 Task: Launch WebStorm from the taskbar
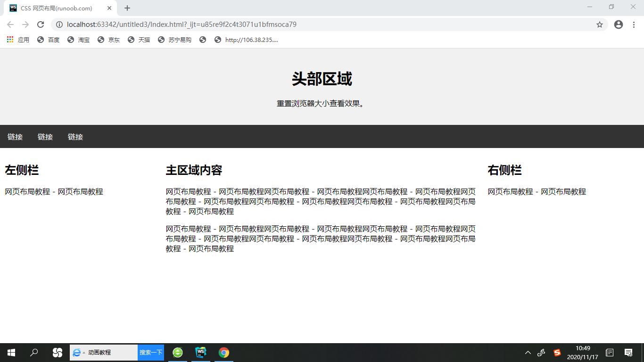[200, 352]
